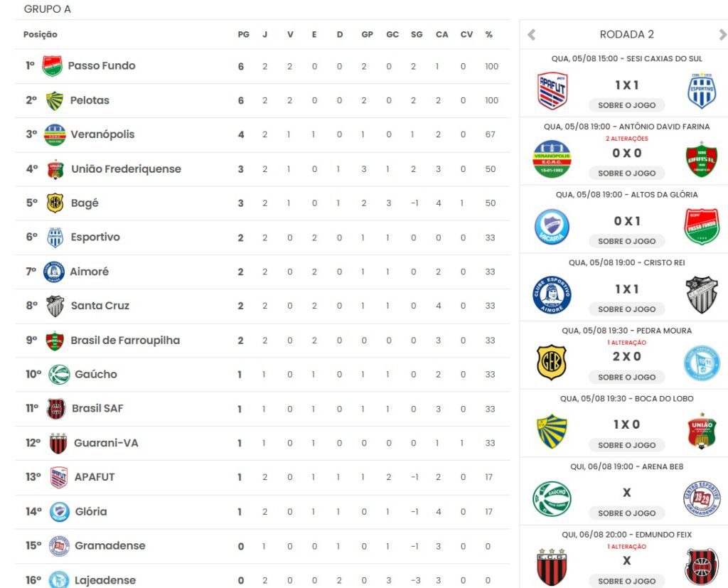
Task: Click the APAFUT crest in the first match
Action: click(x=552, y=91)
